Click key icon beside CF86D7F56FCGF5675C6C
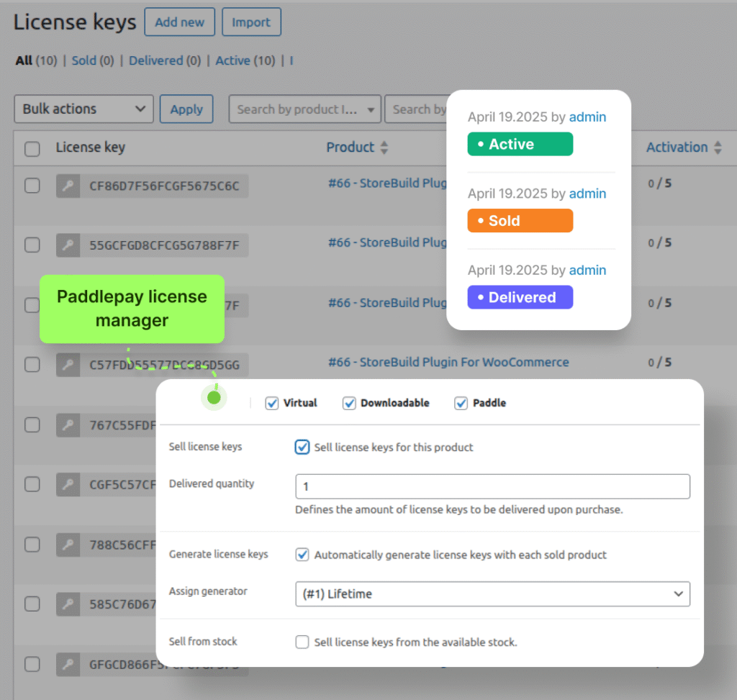 pyautogui.click(x=68, y=187)
